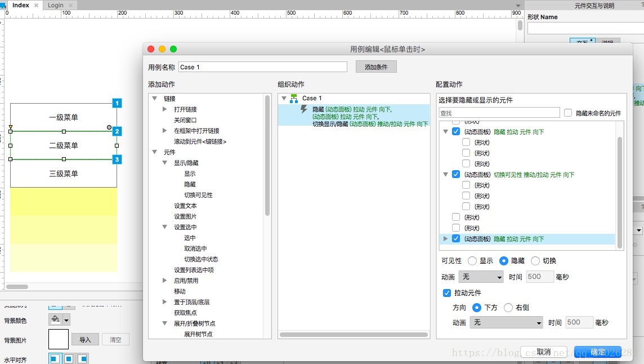Close the Index tab
The width and height of the screenshot is (644, 364).
[x=36, y=5]
